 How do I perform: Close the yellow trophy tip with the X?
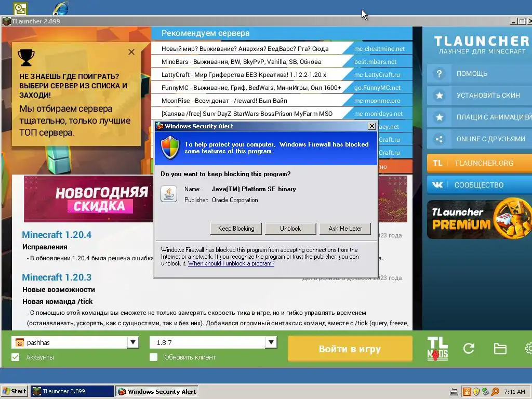click(131, 52)
